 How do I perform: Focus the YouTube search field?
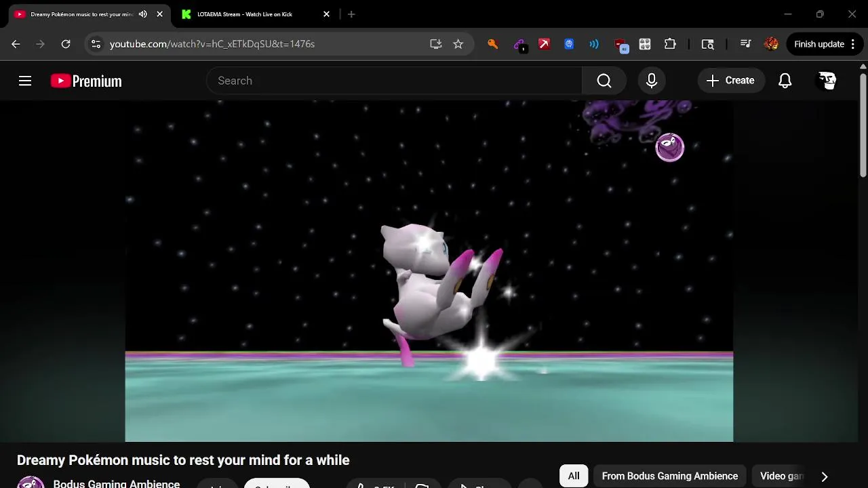tap(394, 81)
